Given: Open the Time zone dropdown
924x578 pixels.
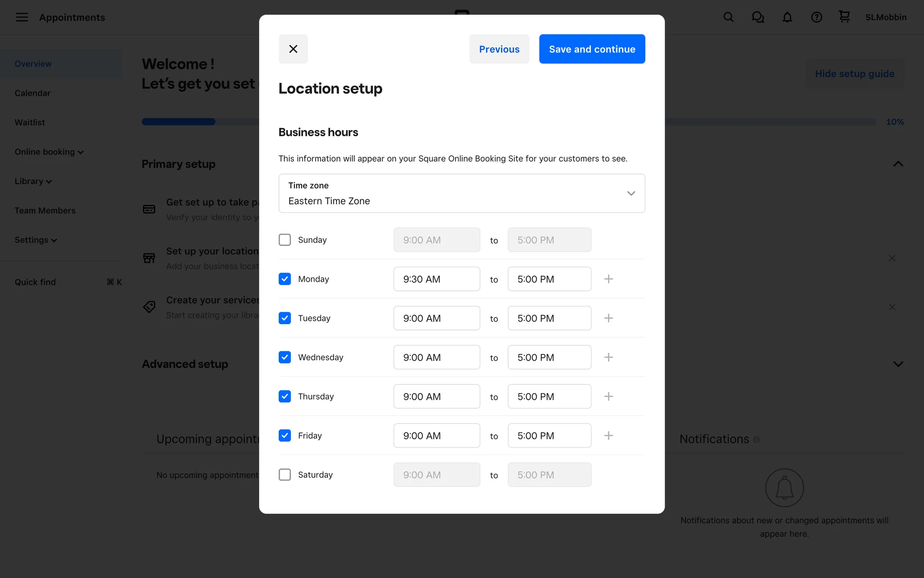Looking at the screenshot, I should 462,193.
